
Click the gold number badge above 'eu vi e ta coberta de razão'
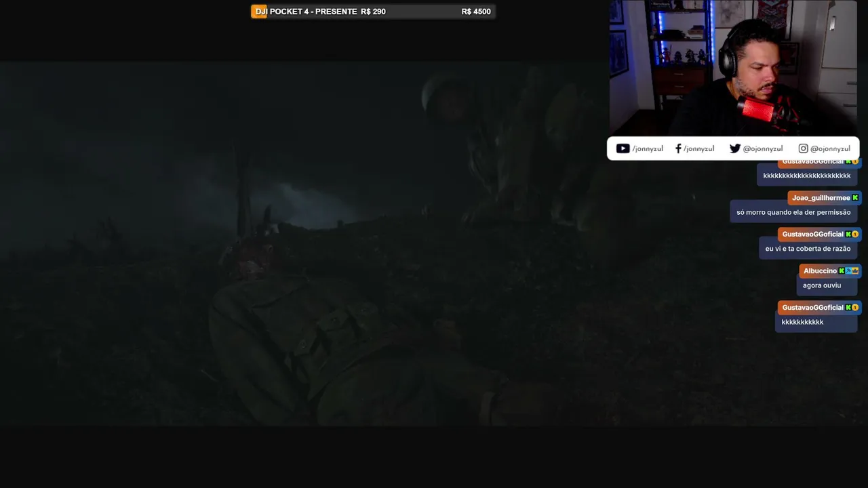click(x=855, y=235)
